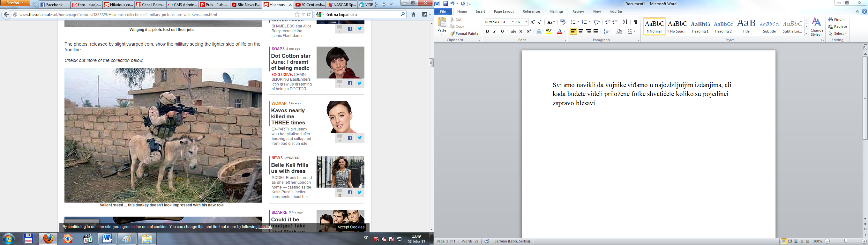Open the line spacing dropdown

tap(607, 31)
